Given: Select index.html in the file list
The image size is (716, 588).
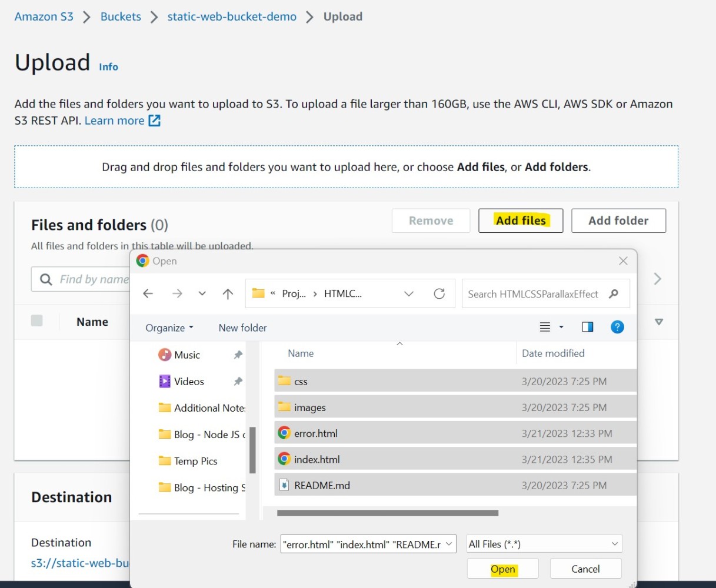Looking at the screenshot, I should tap(317, 459).
